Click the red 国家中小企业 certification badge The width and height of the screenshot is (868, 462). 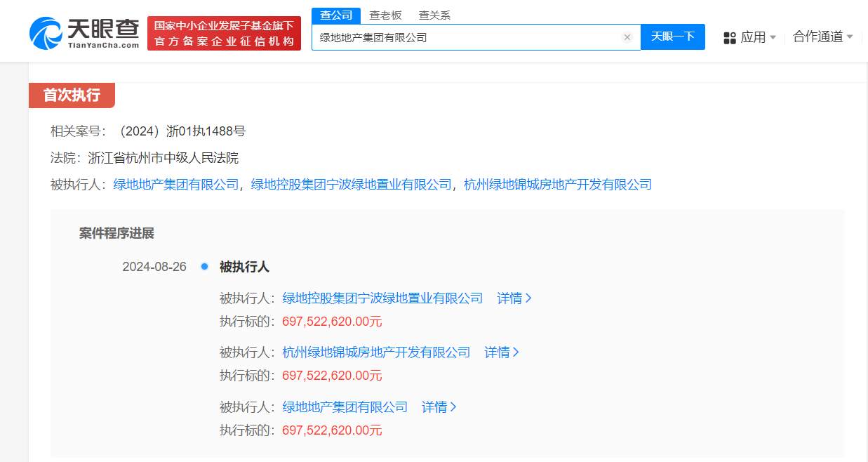224,31
